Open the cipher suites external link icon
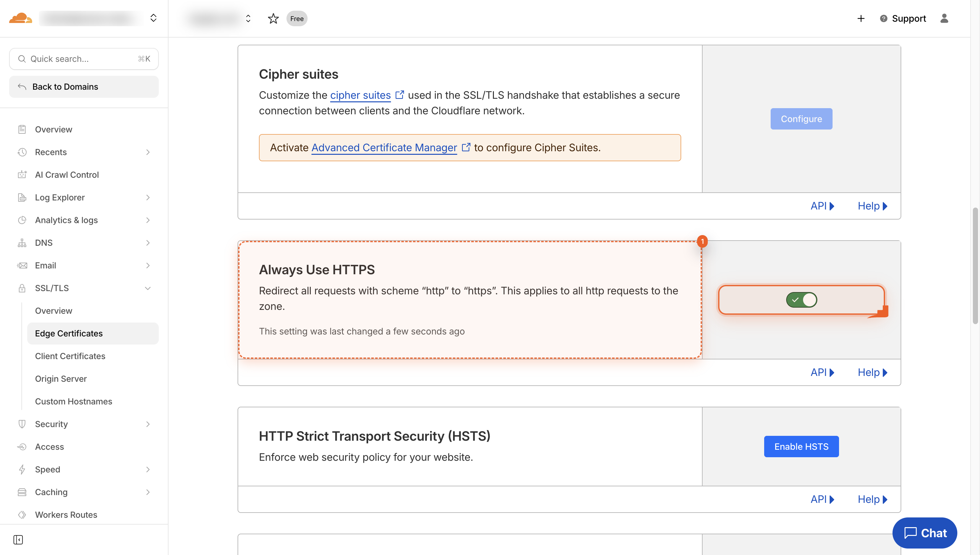The width and height of the screenshot is (980, 555). click(400, 95)
